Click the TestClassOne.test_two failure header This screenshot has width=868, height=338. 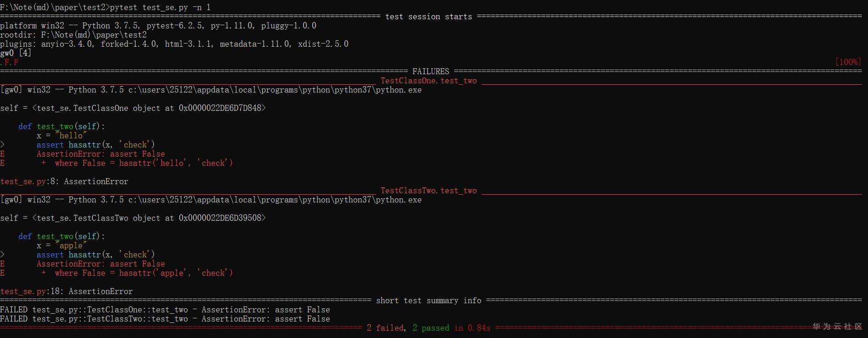[x=428, y=81]
